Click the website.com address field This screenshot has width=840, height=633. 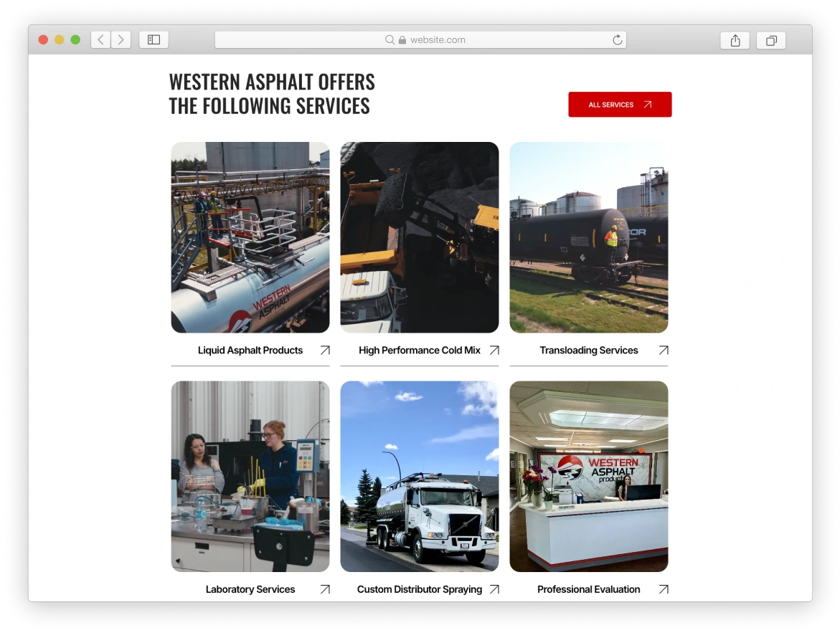pyautogui.click(x=420, y=39)
